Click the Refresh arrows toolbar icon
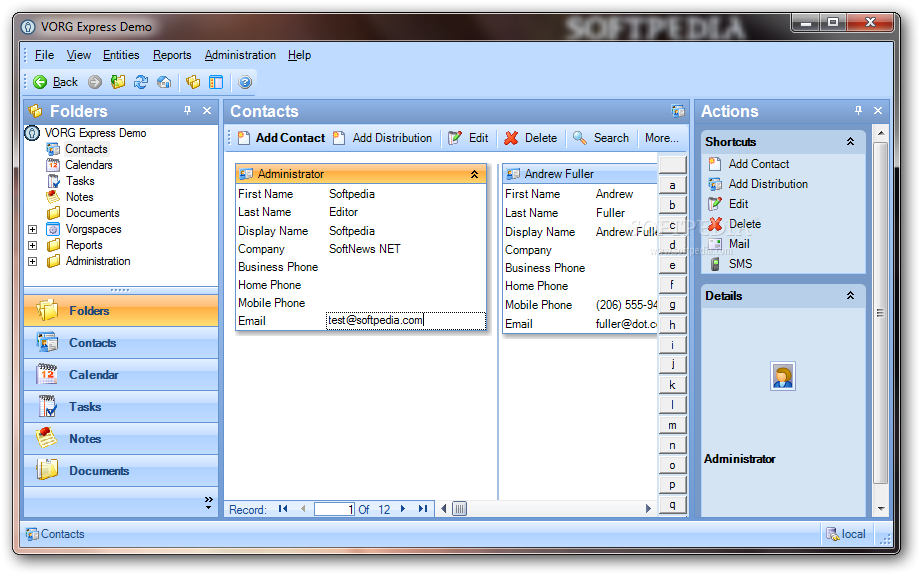Screen dimensions: 921x575 [141, 82]
